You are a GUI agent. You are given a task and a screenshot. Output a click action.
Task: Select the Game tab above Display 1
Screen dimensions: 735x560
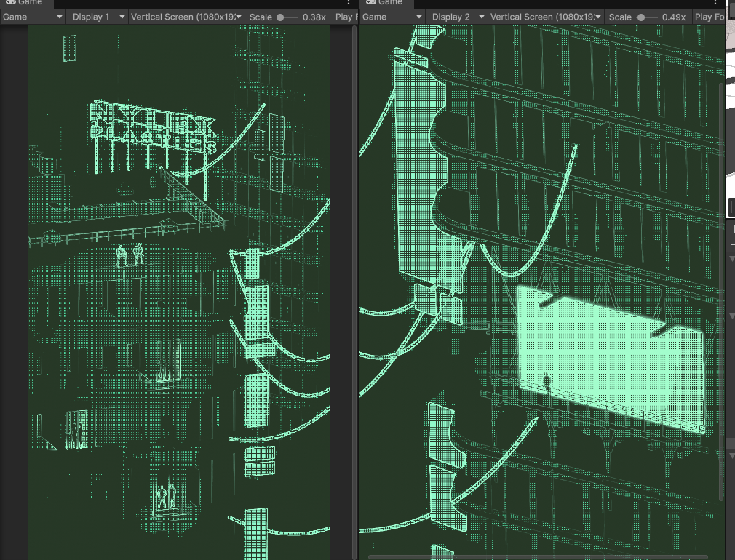point(26,3)
